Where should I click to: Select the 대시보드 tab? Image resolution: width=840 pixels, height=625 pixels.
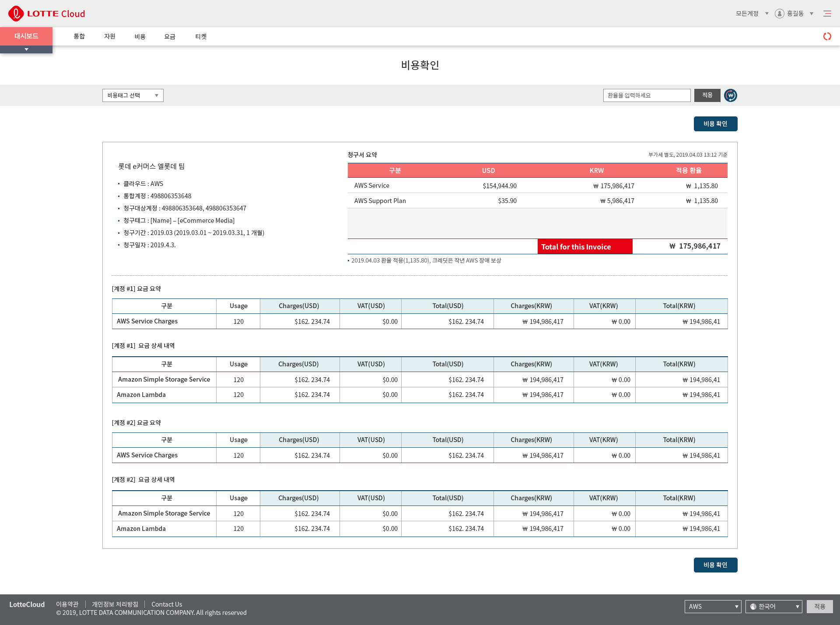(x=26, y=36)
